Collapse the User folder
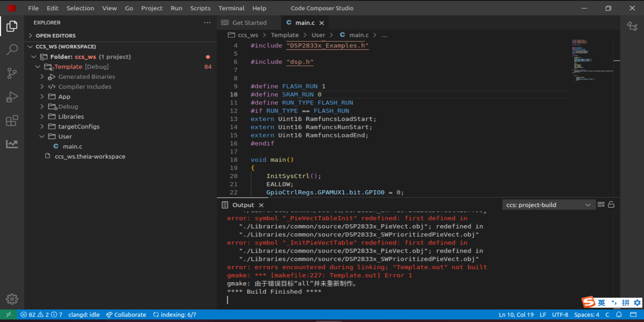 point(42,136)
